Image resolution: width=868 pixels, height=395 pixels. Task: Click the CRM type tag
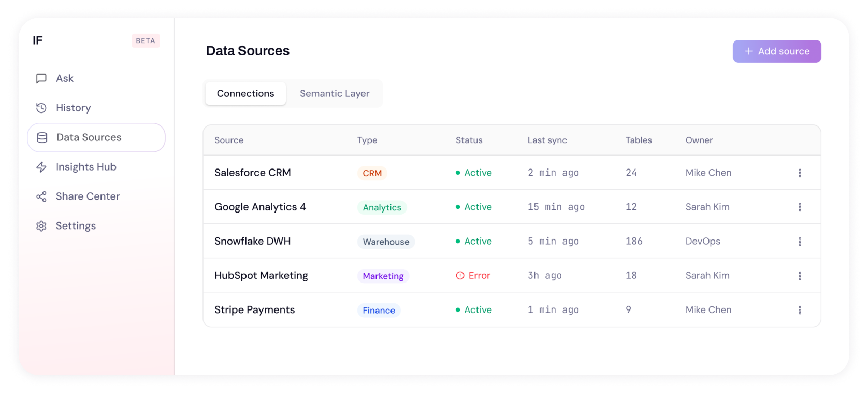(x=372, y=173)
